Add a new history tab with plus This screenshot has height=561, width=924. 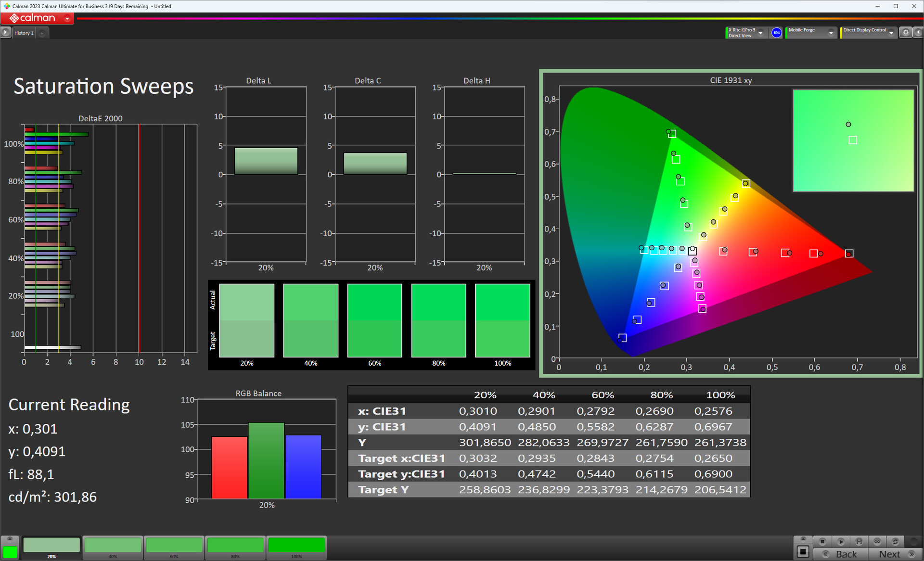tap(42, 33)
